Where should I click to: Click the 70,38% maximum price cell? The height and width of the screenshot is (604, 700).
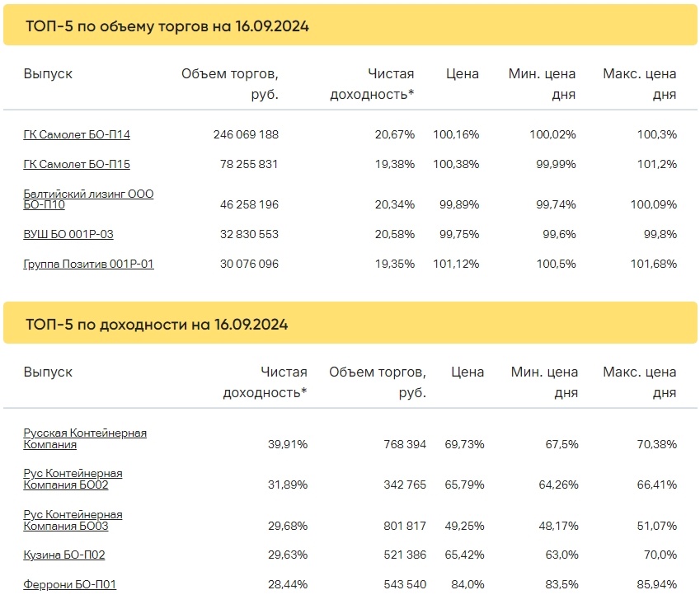pyautogui.click(x=656, y=444)
